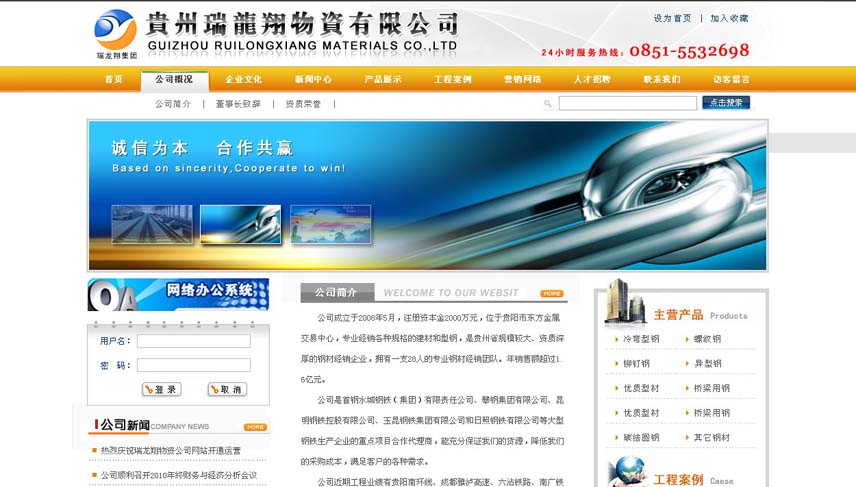Viewport: 856px width, 487px height.
Task: Open the OA 网络办公系统 banner
Action: (178, 294)
